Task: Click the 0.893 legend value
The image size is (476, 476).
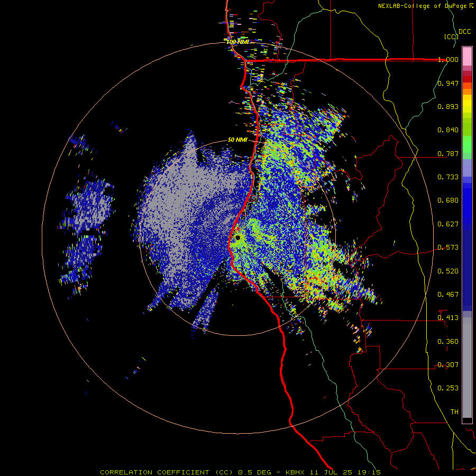Action: tap(448, 106)
